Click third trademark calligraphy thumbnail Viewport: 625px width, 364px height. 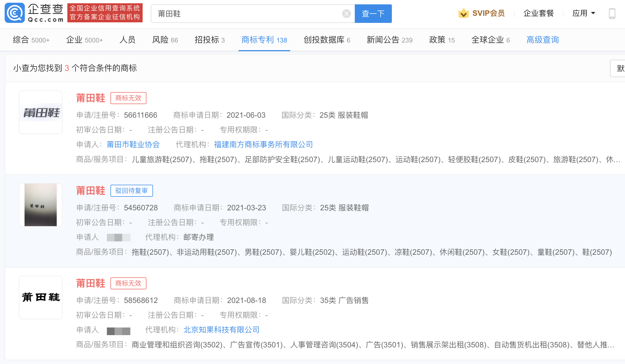pos(41,298)
